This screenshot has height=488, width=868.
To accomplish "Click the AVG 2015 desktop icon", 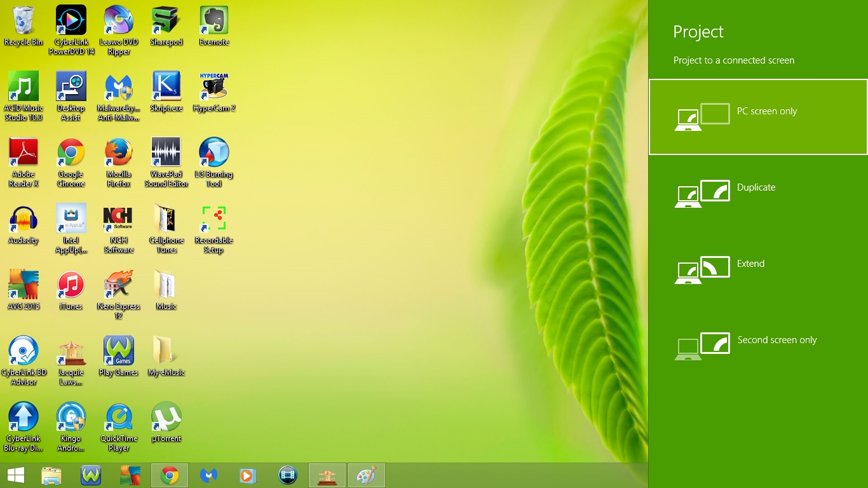I will click(24, 290).
